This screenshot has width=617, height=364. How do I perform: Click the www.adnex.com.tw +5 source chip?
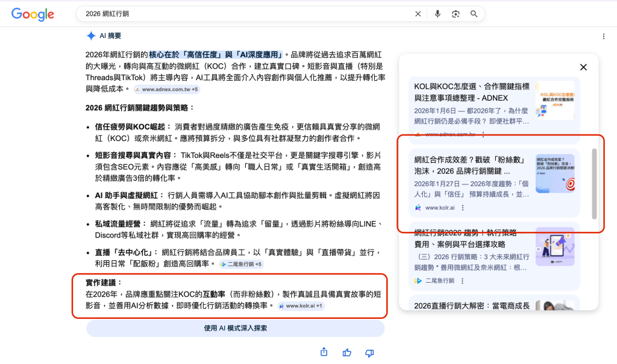(x=166, y=89)
